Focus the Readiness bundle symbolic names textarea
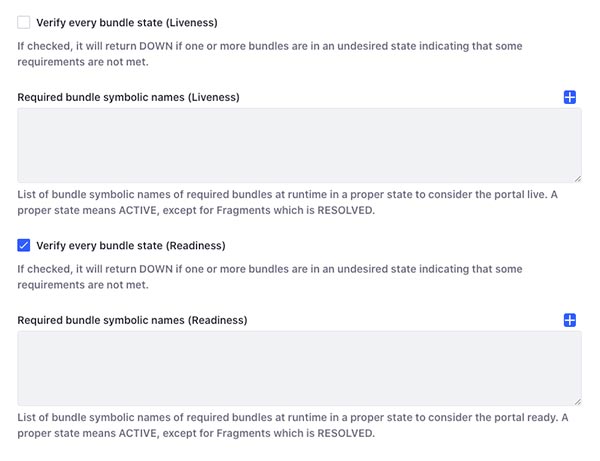Image resolution: width=600 pixels, height=461 pixels. 299,368
